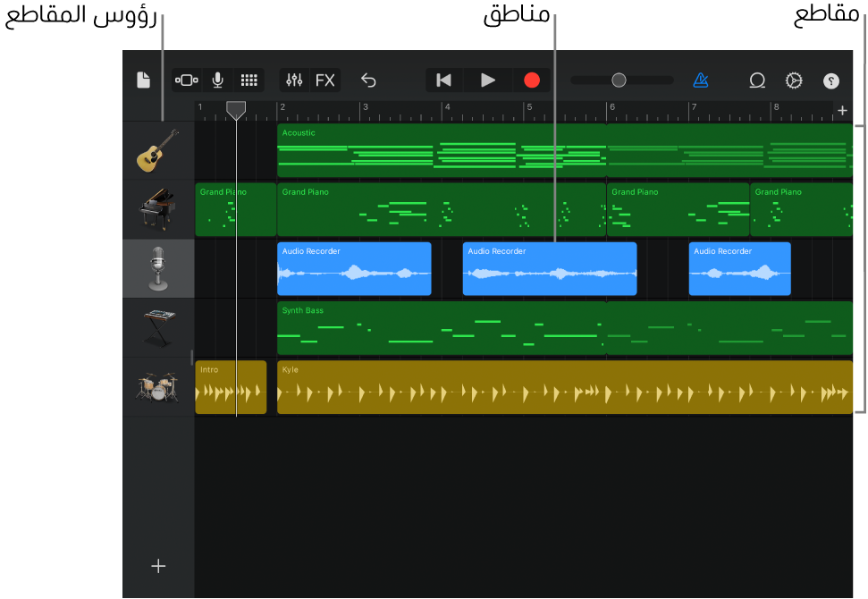The image size is (868, 599).
Task: Open track controls mixer sliders
Action: (294, 80)
